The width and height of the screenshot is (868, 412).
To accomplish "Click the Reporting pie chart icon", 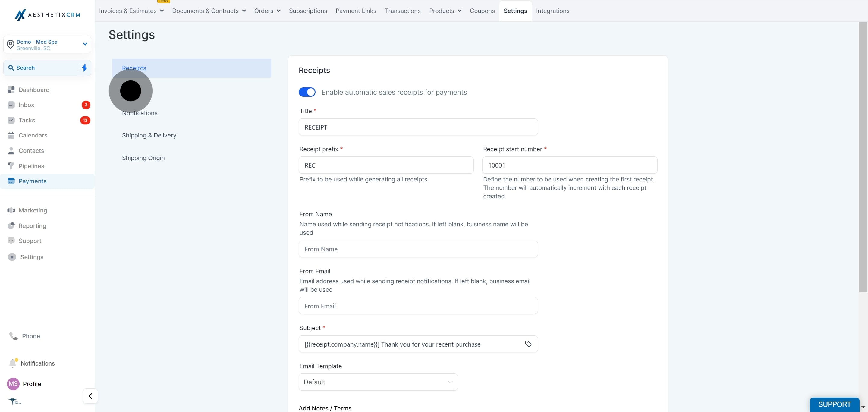I will pos(11,225).
